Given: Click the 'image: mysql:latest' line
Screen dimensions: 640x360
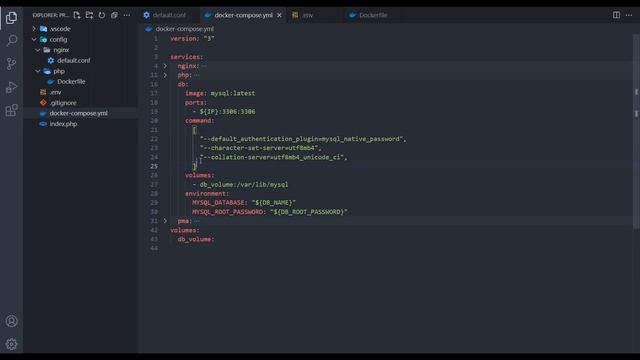Looking at the screenshot, I should [220, 93].
